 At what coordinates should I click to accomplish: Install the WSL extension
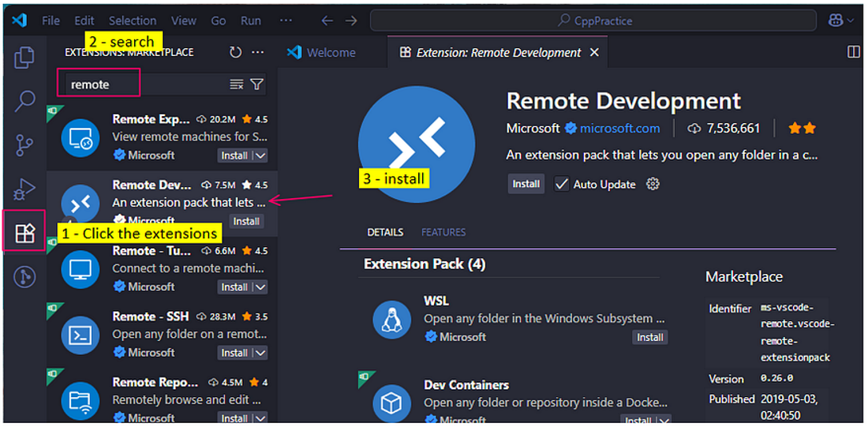[650, 337]
